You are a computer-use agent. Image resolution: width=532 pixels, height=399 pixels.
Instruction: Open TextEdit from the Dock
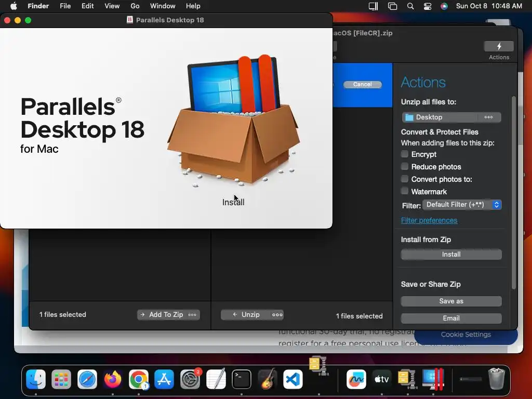click(216, 379)
